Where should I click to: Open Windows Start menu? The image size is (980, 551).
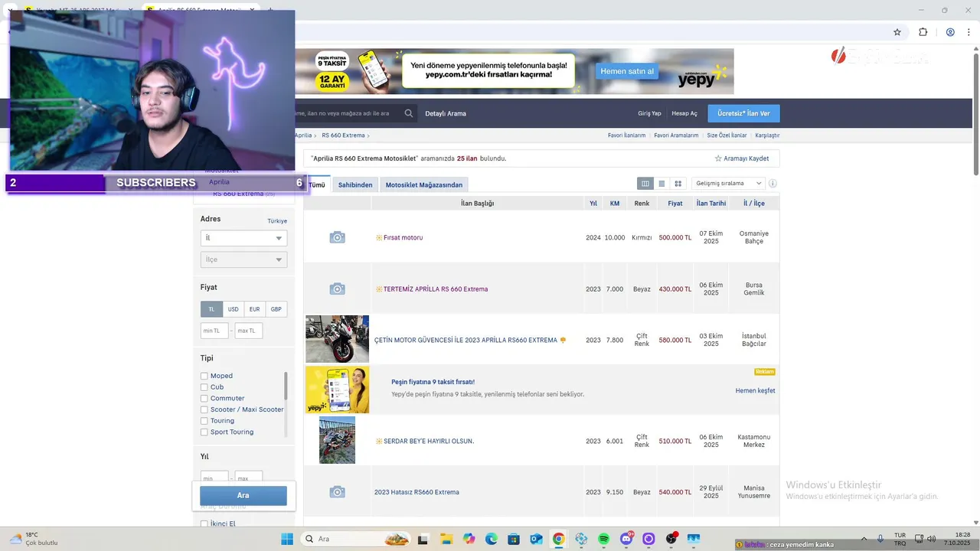(x=287, y=539)
